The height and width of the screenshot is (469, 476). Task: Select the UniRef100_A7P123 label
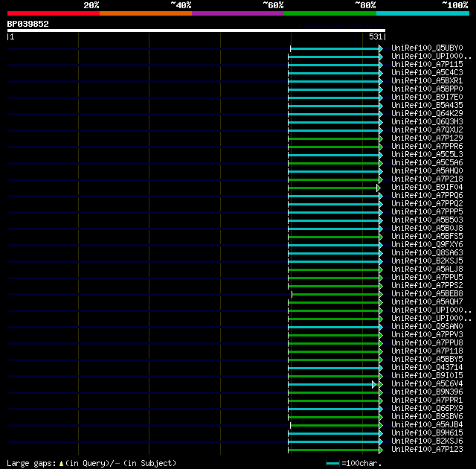(x=427, y=450)
